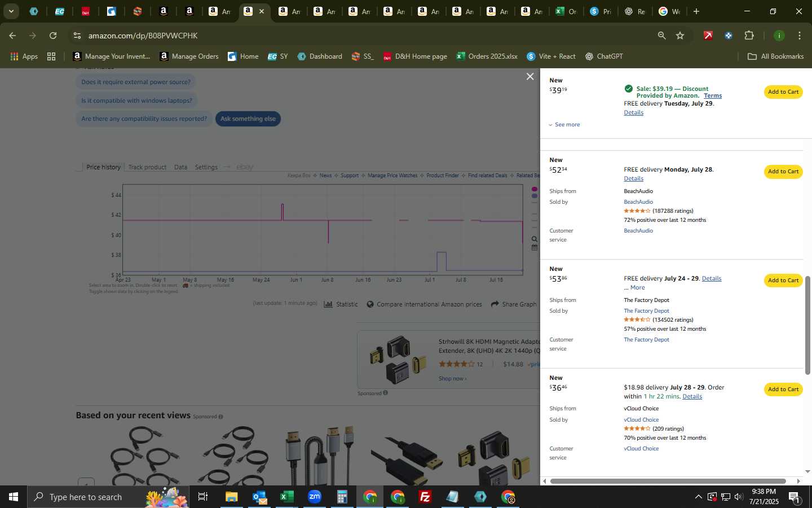This screenshot has width=812, height=508.
Task: Switch to the Google 'We' browser tab
Action: 669,11
